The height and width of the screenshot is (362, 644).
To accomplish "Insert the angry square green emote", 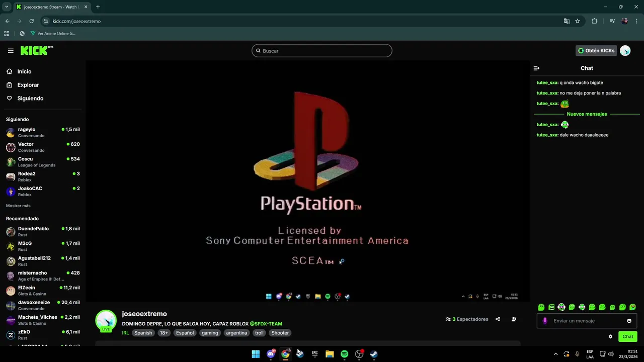I will pos(551,307).
